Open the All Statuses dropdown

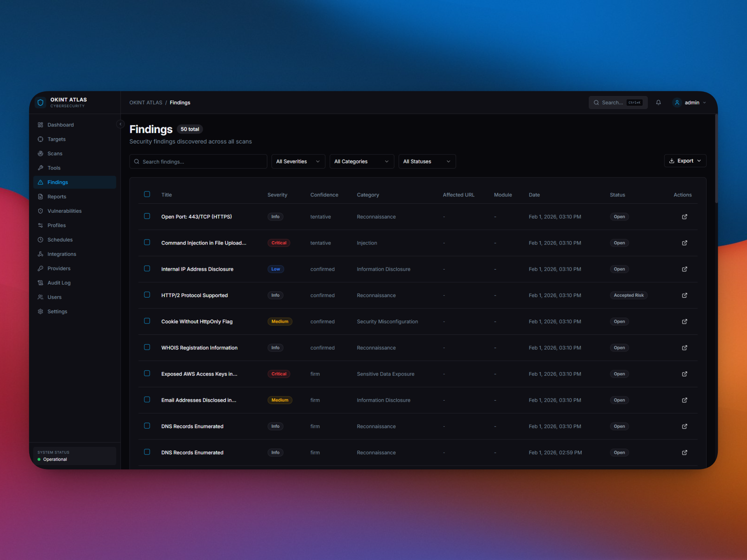pyautogui.click(x=427, y=161)
